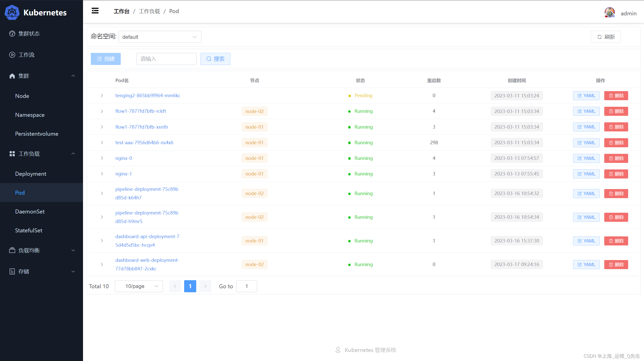Viewport: 644px width, 361px height.
Task: Click the Kubernetes logo icon
Action: tap(12, 13)
